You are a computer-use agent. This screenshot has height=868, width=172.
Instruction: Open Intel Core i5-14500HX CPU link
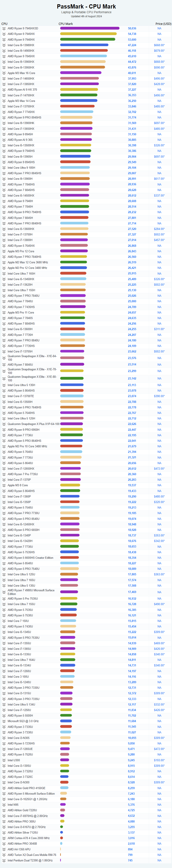pyautogui.click(x=21, y=195)
